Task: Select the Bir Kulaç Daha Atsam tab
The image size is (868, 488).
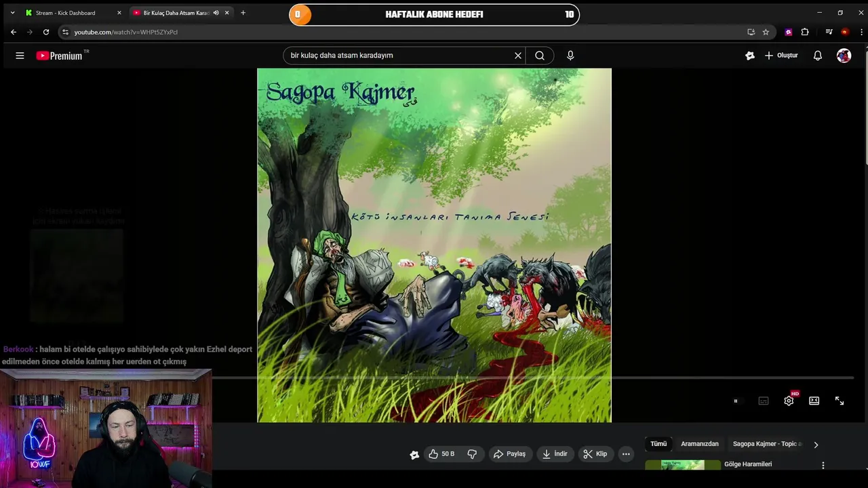Action: [x=176, y=13]
